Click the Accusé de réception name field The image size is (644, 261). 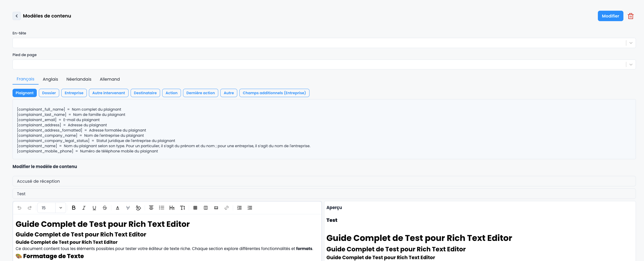click(324, 181)
